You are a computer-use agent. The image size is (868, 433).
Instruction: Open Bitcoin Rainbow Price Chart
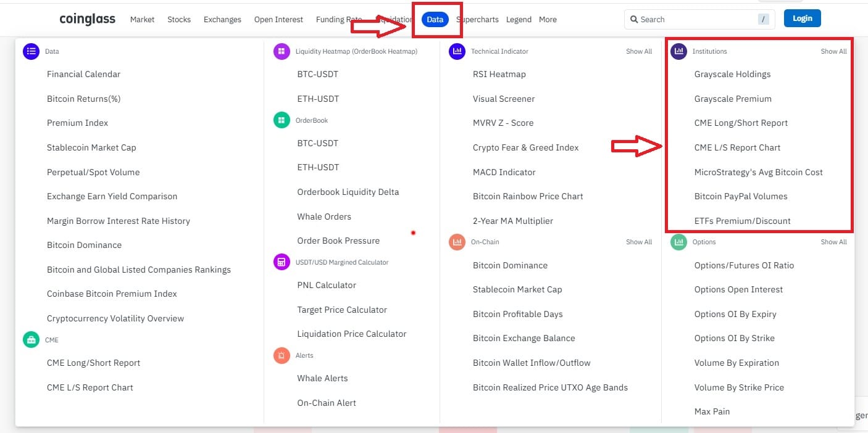tap(528, 196)
